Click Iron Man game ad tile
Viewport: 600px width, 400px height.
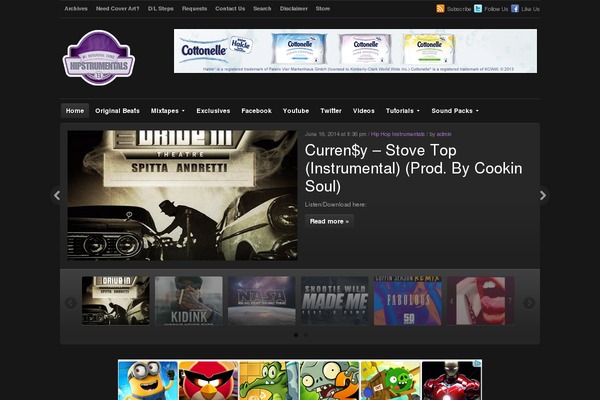(452, 380)
